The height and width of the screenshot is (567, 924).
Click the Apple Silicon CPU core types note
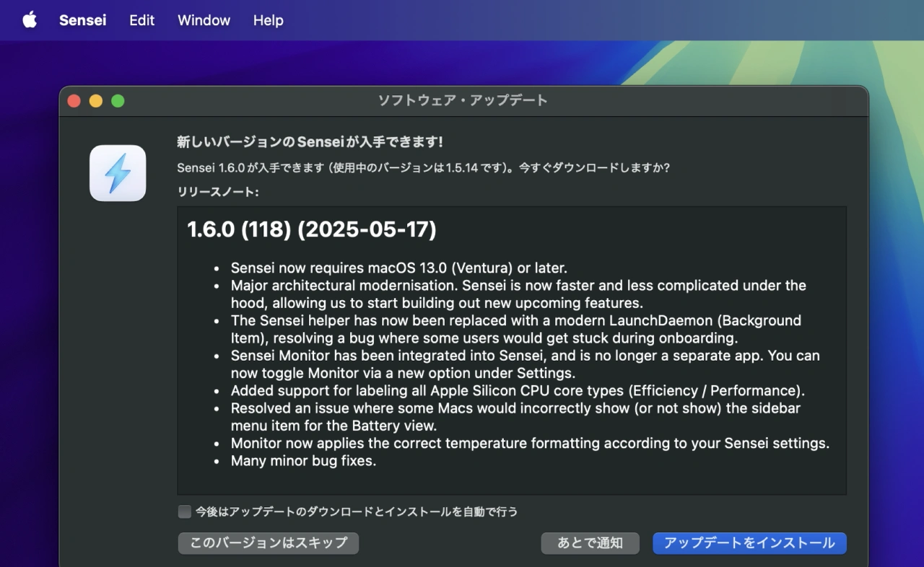click(x=517, y=391)
